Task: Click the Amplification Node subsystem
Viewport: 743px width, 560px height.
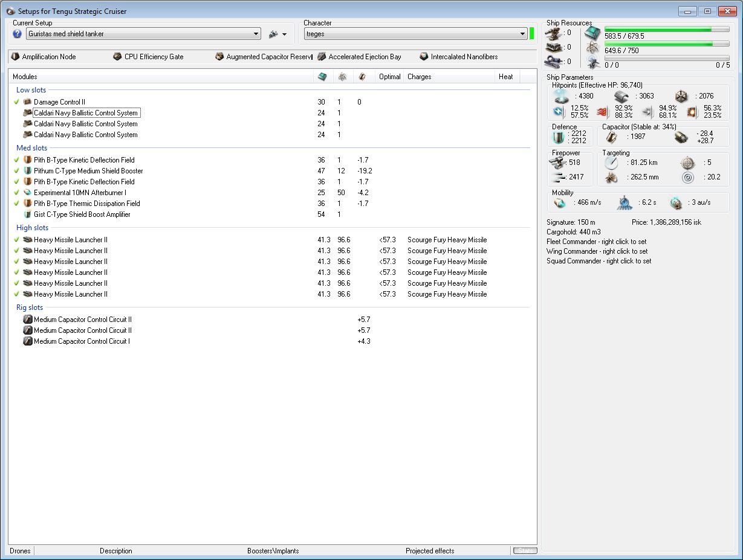Action: [44, 57]
